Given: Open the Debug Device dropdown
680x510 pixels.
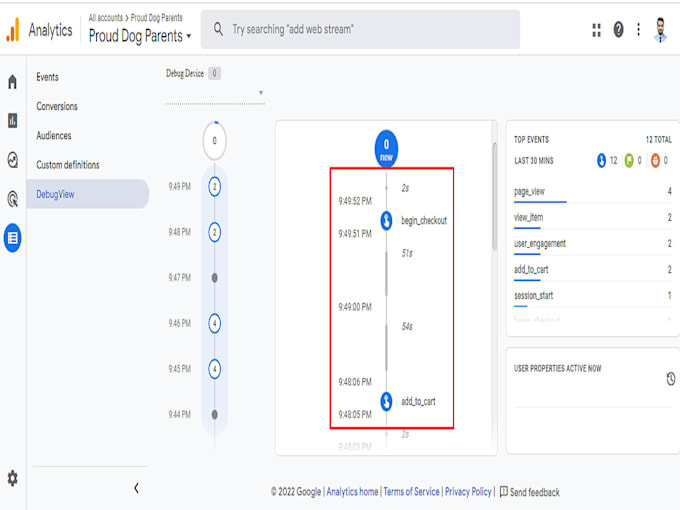Looking at the screenshot, I should tap(215, 93).
